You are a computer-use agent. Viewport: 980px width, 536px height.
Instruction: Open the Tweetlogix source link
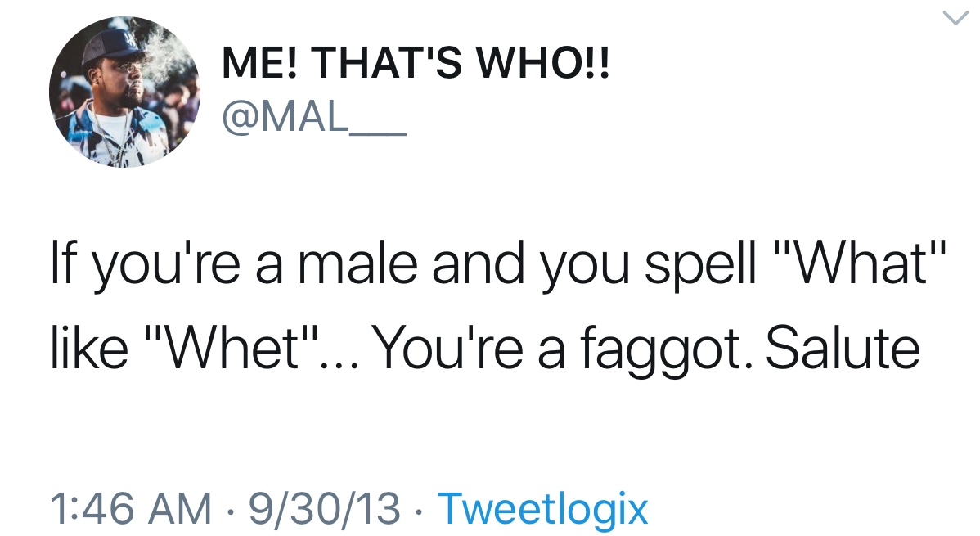pyautogui.click(x=543, y=508)
